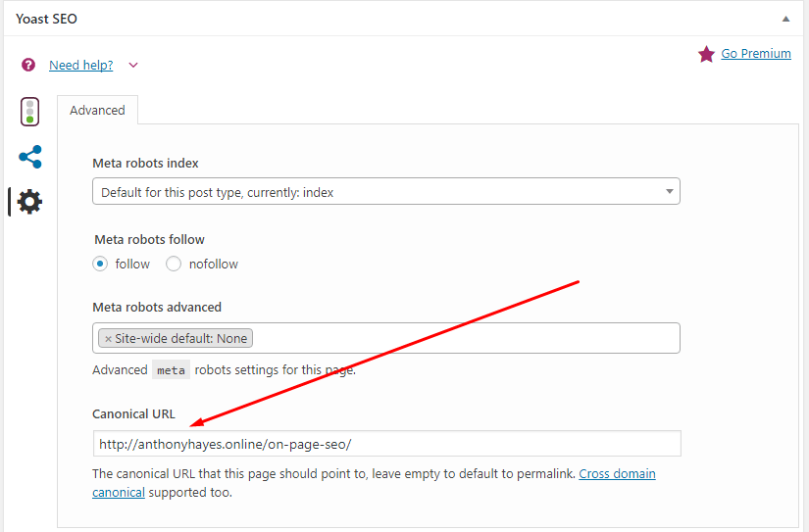Collapse the Yoast SEO panel arrow
The image size is (809, 532).
pos(785,19)
